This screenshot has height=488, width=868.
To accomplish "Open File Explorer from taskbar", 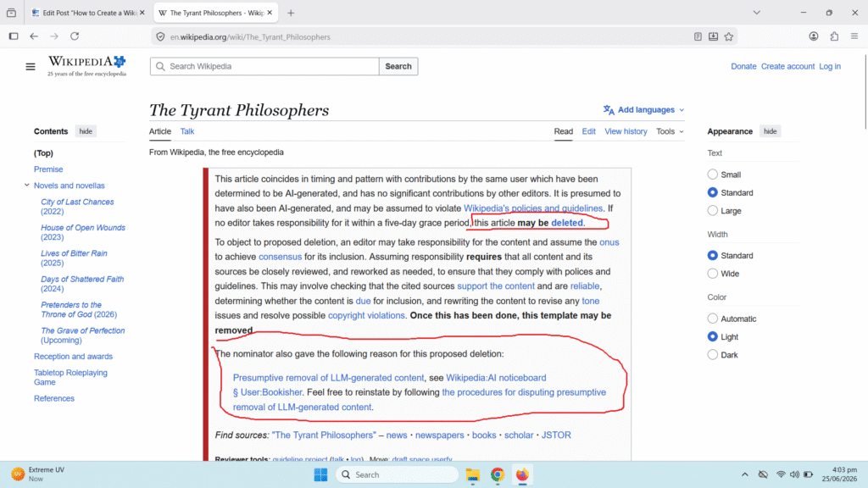I will coord(472,474).
